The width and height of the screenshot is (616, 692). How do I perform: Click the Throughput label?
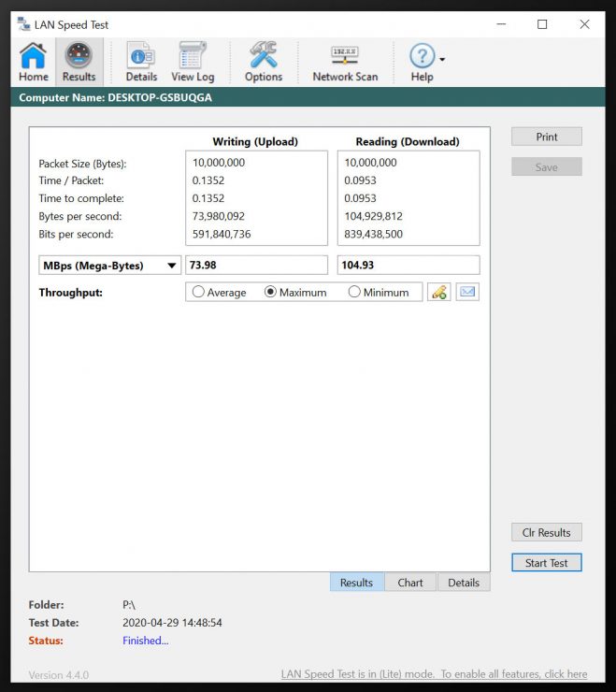[x=71, y=292]
